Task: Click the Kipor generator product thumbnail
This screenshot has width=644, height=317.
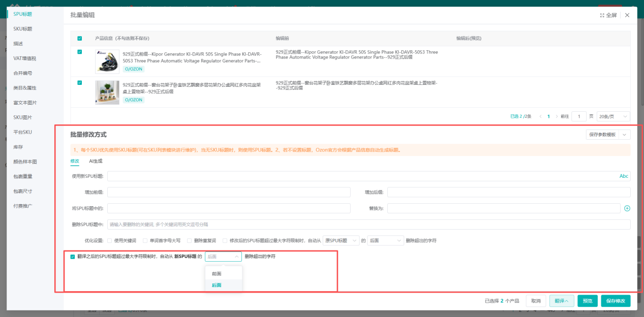Action: [107, 61]
